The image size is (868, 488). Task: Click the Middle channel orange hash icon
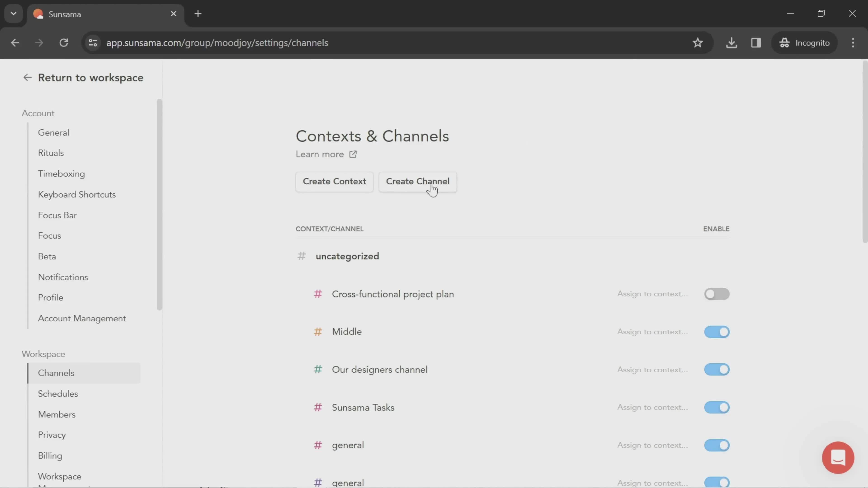coord(318,332)
